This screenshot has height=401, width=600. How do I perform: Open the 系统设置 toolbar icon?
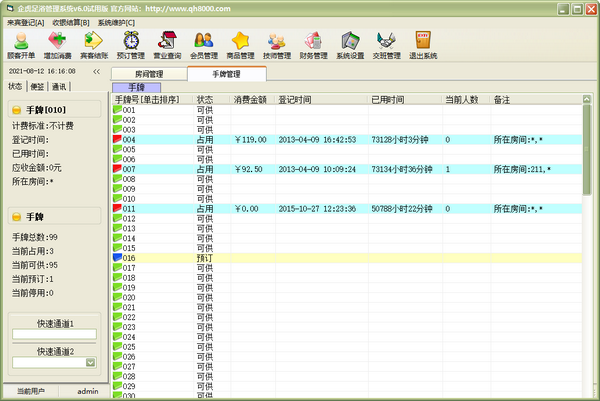pyautogui.click(x=350, y=44)
